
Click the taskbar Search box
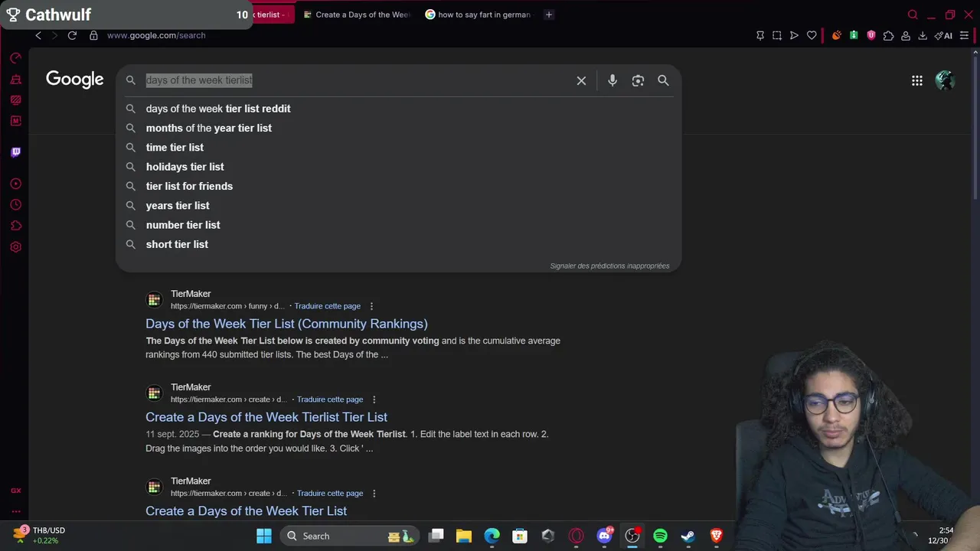point(349,536)
